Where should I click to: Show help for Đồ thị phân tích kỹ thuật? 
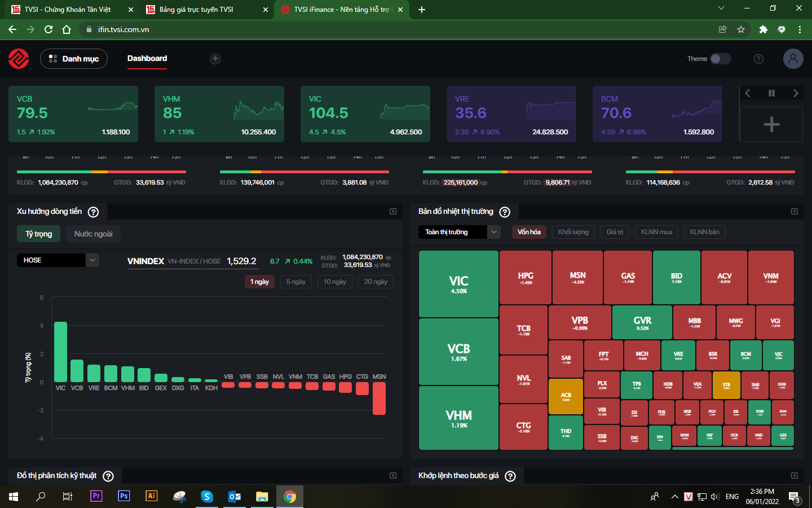point(108,476)
